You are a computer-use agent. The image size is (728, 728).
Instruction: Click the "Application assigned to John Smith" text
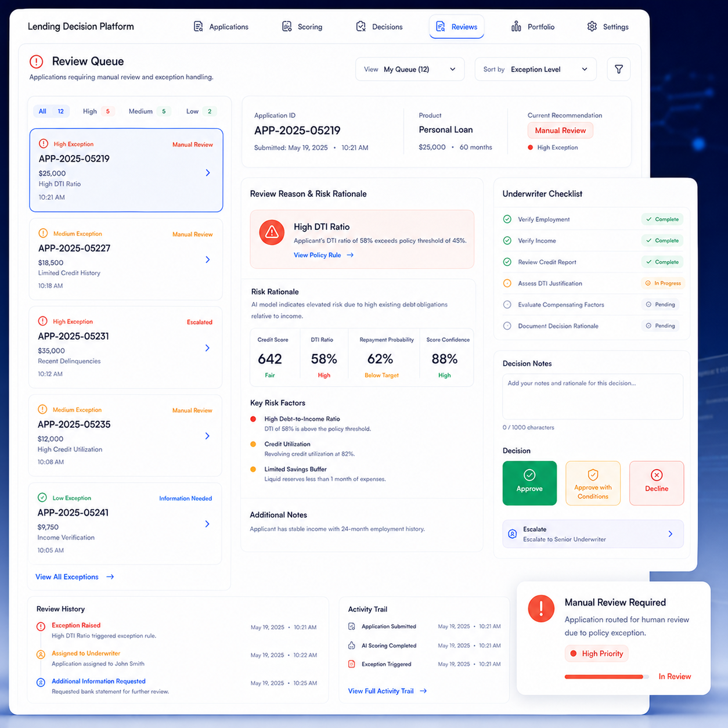coord(98,664)
